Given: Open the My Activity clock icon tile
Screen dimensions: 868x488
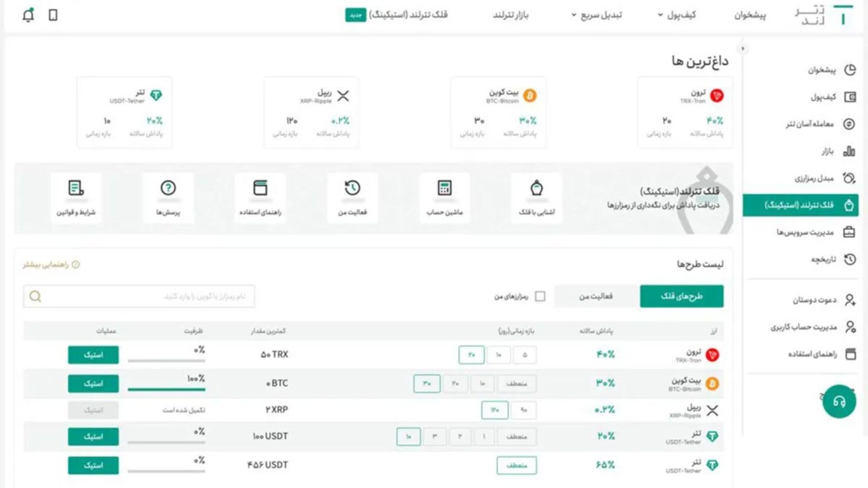Looking at the screenshot, I should 352,197.
